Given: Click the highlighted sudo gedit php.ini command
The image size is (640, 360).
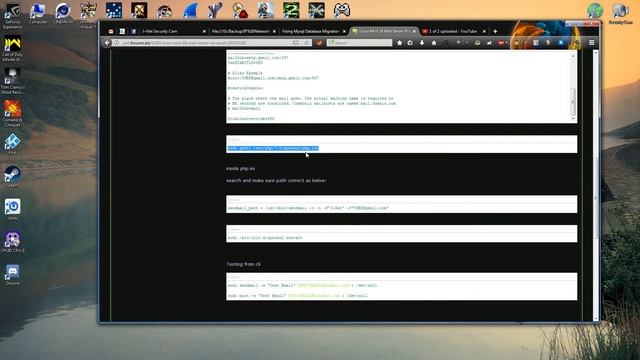Looking at the screenshot, I should click(x=273, y=148).
